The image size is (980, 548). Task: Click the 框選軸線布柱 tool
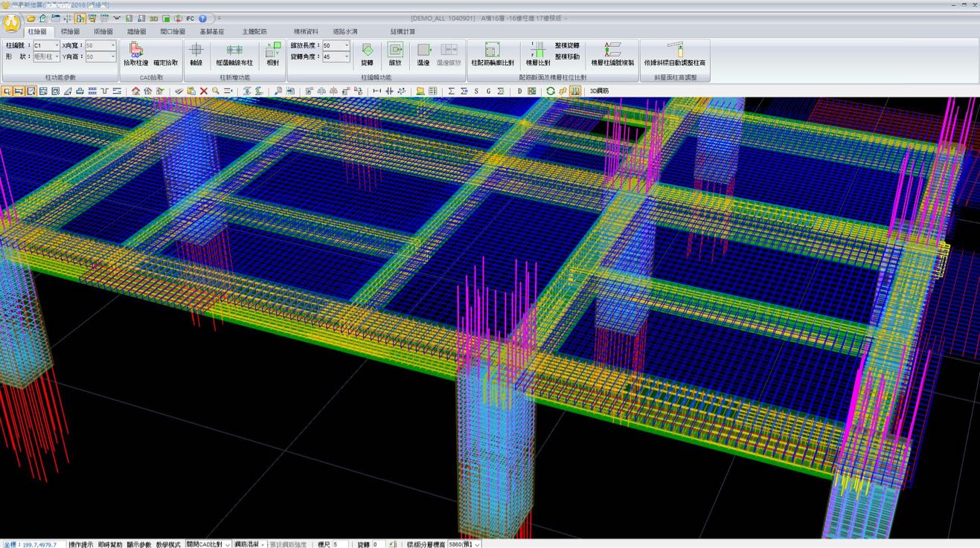point(234,56)
